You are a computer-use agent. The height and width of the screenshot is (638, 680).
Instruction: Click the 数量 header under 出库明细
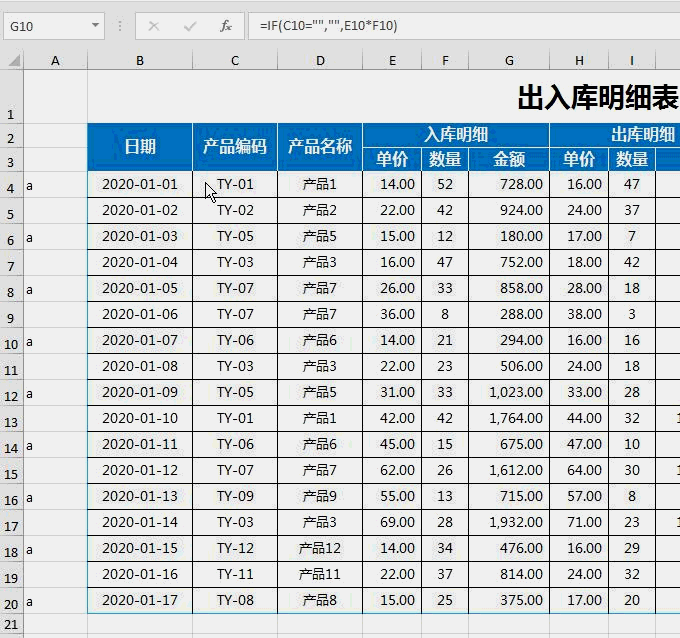632,159
